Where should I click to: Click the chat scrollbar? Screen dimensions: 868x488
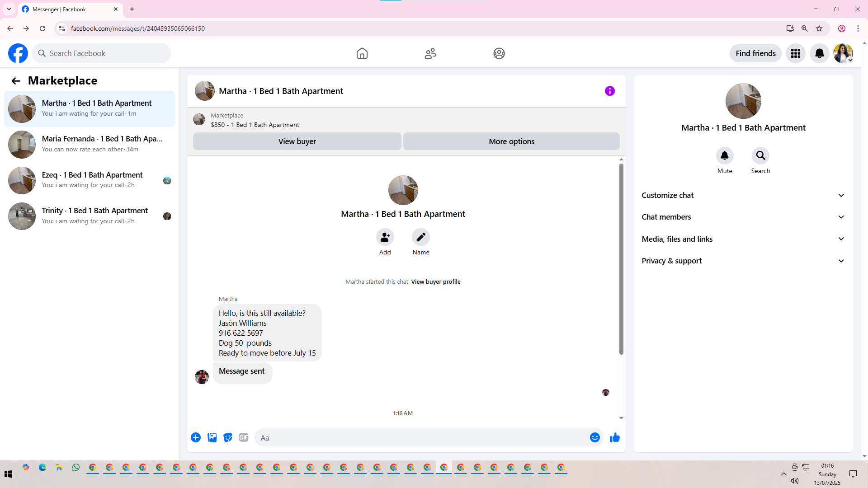pos(621,259)
